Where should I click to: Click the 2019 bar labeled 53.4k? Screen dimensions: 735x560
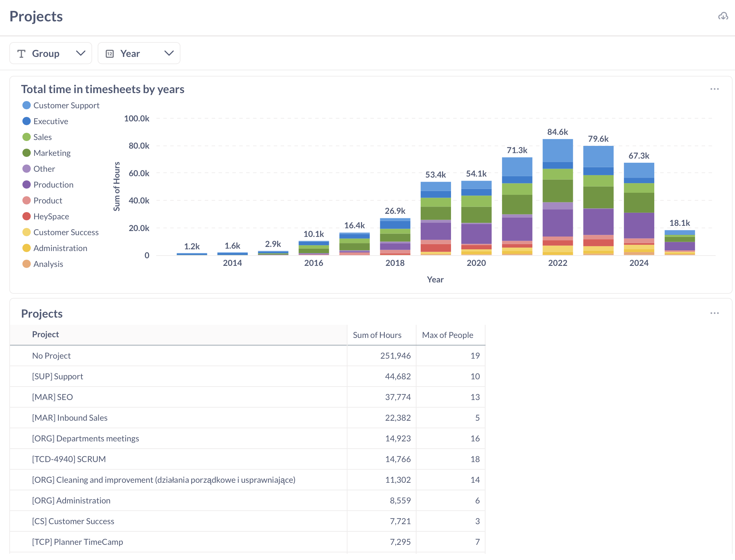(x=436, y=219)
